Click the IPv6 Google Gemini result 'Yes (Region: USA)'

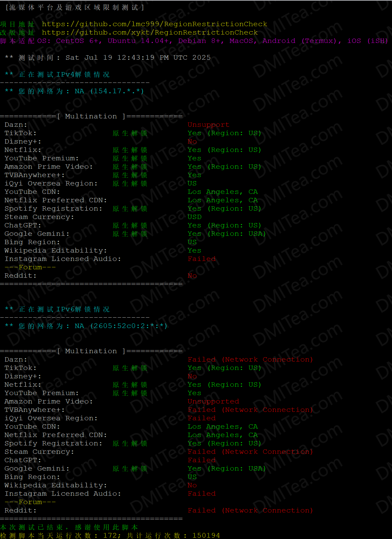(227, 469)
